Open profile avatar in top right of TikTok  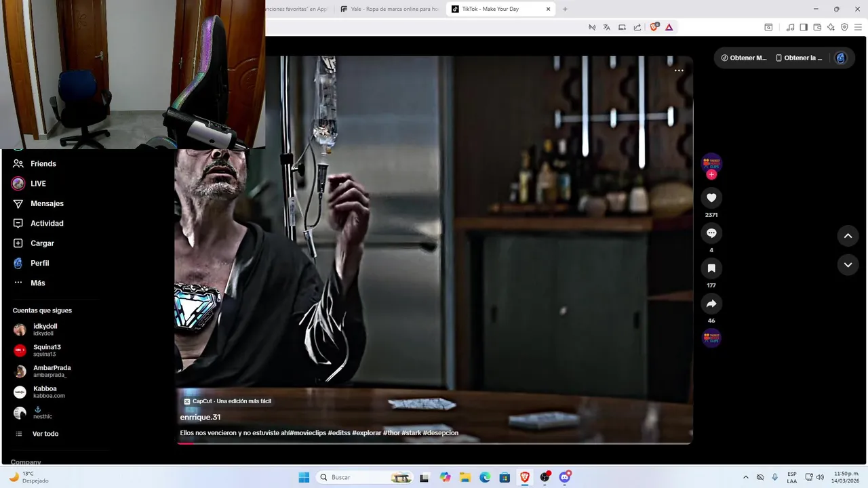point(841,58)
